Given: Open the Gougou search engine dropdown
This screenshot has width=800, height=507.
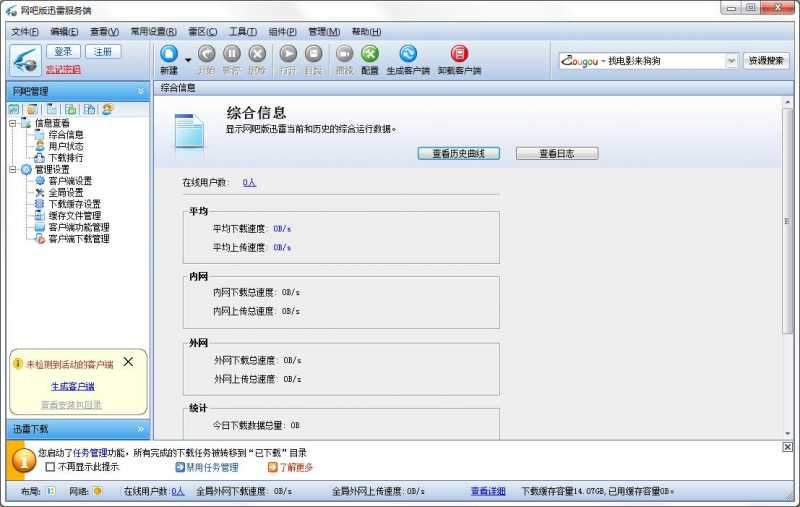Looking at the screenshot, I should tap(731, 61).
